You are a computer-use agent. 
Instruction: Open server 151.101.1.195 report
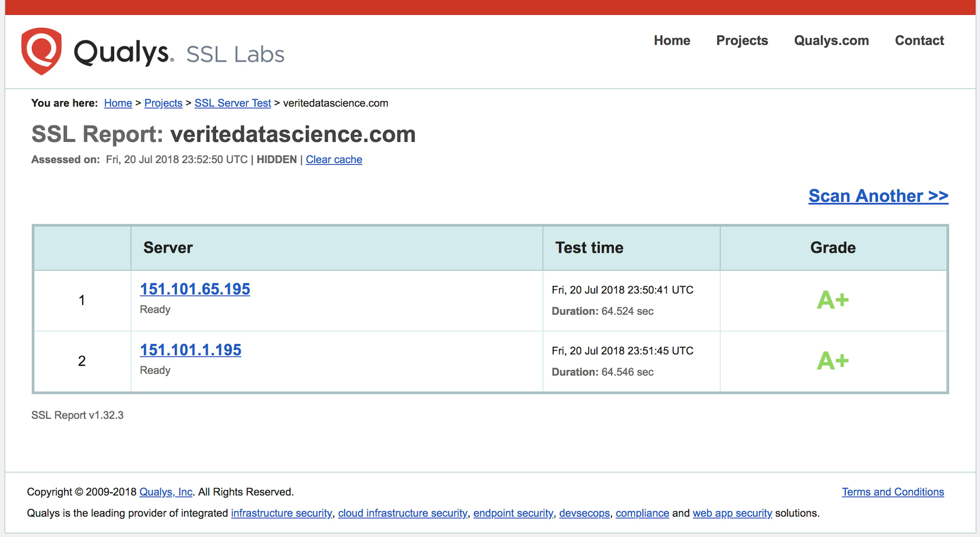click(190, 350)
